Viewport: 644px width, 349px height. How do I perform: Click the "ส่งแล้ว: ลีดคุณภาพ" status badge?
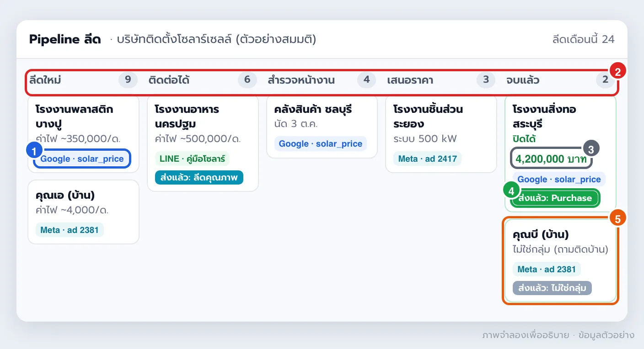pos(199,177)
